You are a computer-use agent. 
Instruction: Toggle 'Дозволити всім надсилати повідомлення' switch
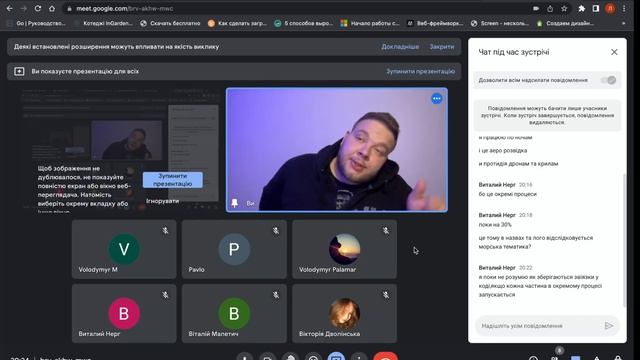click(x=608, y=80)
